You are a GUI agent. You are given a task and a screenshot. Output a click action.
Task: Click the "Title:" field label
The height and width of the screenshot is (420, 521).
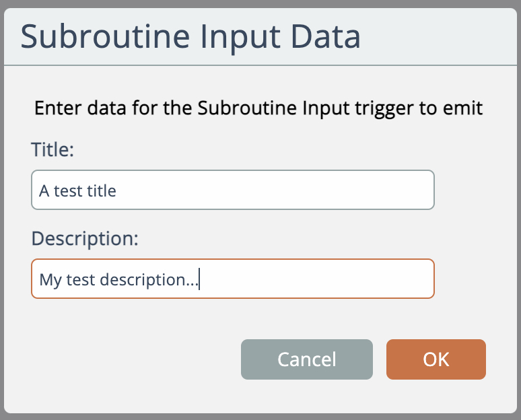[x=53, y=149]
